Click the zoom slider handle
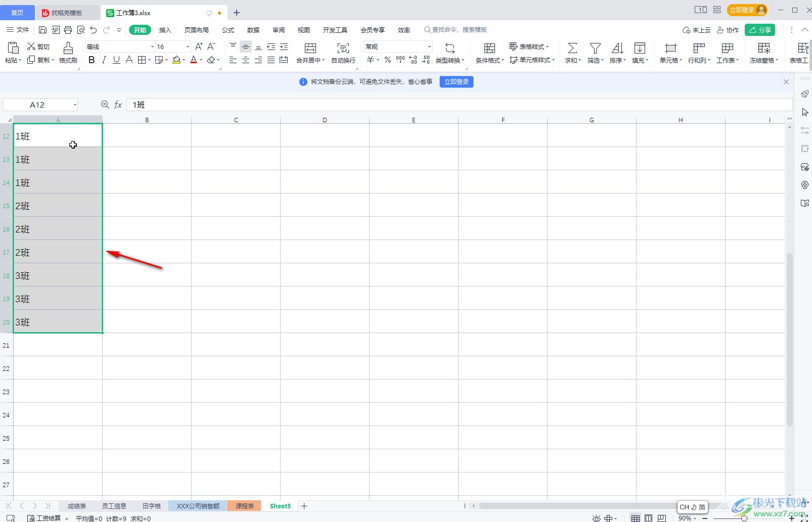The image size is (812, 522). point(744,518)
